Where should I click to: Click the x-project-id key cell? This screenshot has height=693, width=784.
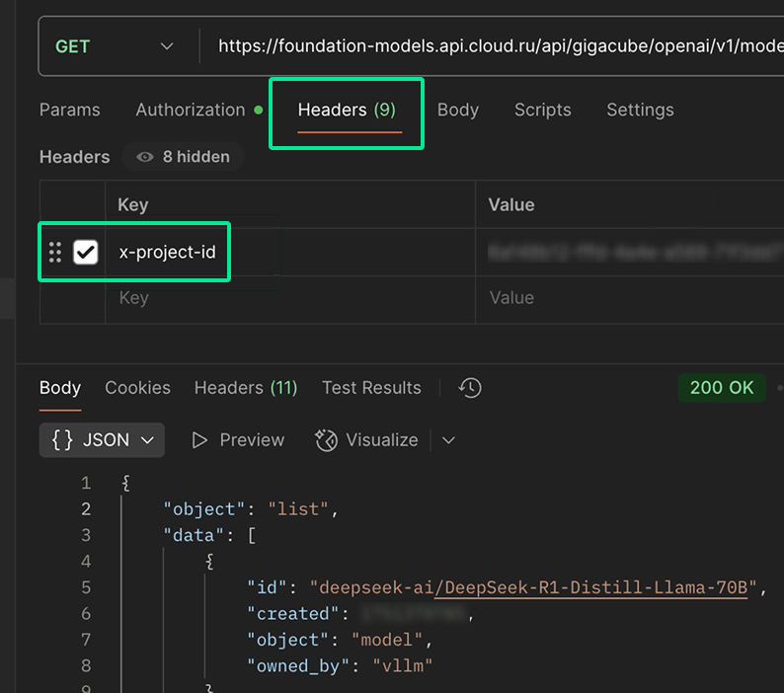290,252
